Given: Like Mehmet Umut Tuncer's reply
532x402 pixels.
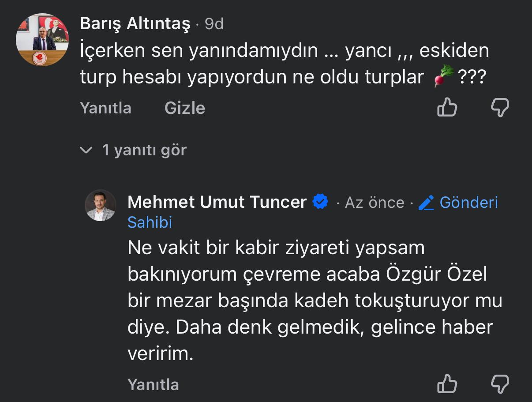Looking at the screenshot, I should 447,384.
